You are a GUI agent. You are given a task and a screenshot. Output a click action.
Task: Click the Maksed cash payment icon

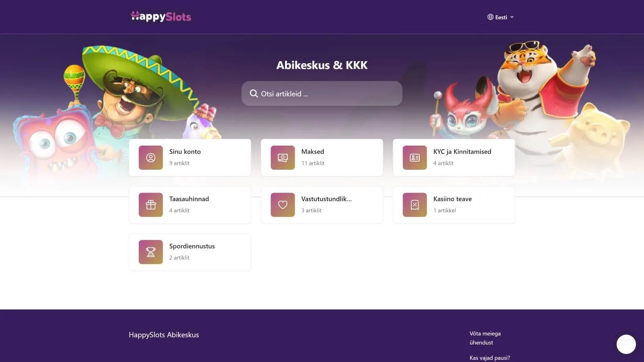pyautogui.click(x=283, y=158)
